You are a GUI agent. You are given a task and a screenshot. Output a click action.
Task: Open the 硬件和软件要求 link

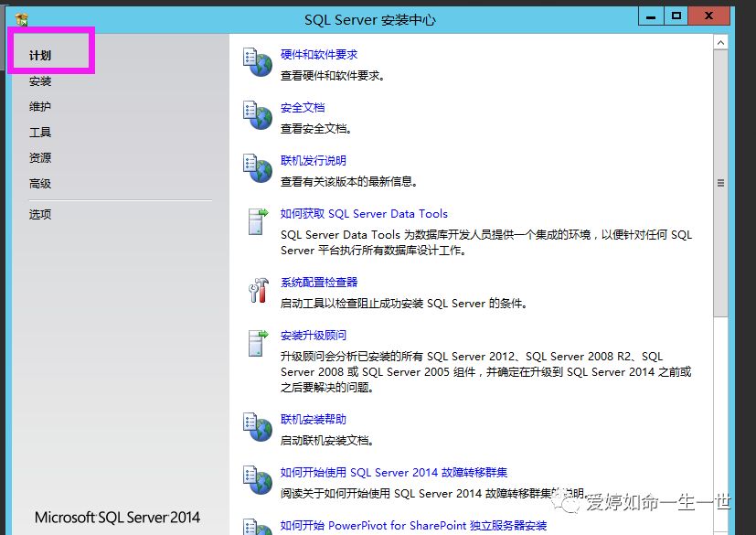pyautogui.click(x=319, y=55)
